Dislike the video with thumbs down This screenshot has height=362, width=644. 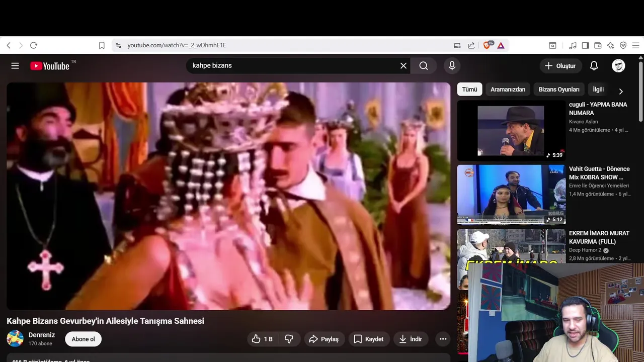click(289, 339)
